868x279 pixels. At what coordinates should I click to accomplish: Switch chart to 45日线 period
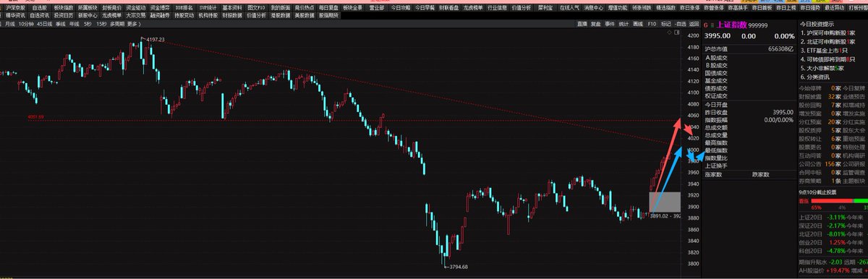tap(45, 24)
